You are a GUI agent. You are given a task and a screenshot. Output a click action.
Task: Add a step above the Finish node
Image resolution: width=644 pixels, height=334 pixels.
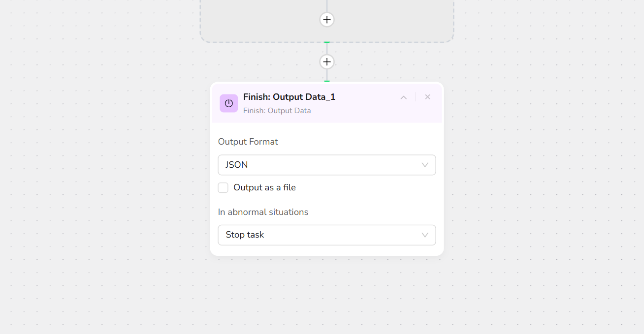click(x=327, y=62)
